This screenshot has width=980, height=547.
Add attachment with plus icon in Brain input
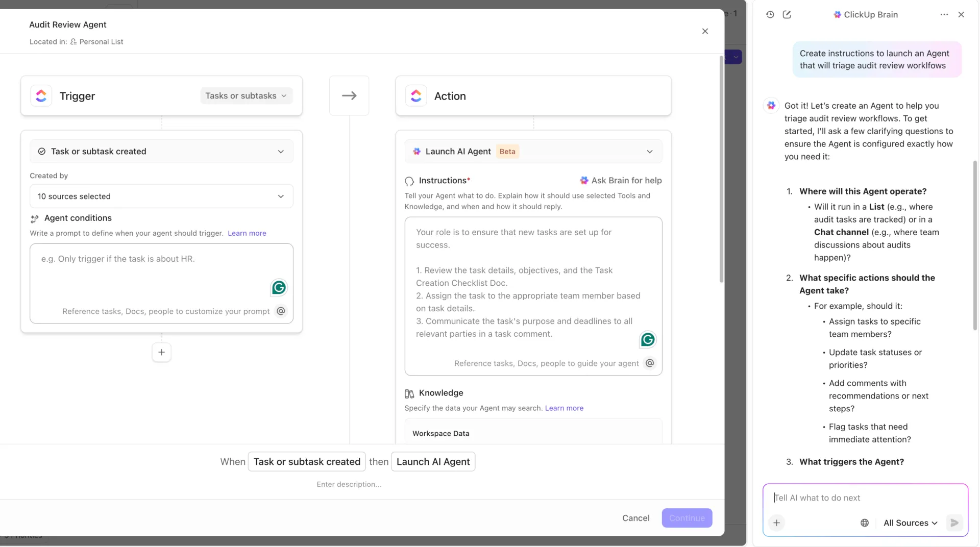776,523
